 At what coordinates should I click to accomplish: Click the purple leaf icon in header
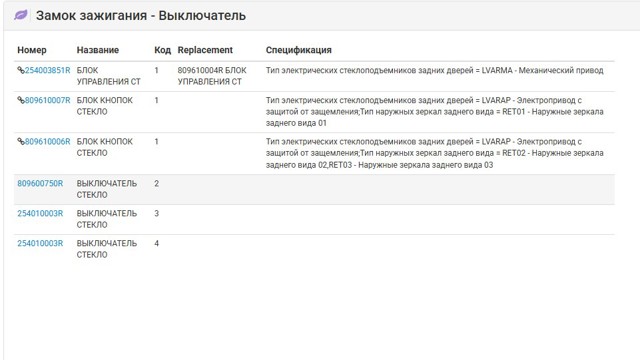point(21,16)
